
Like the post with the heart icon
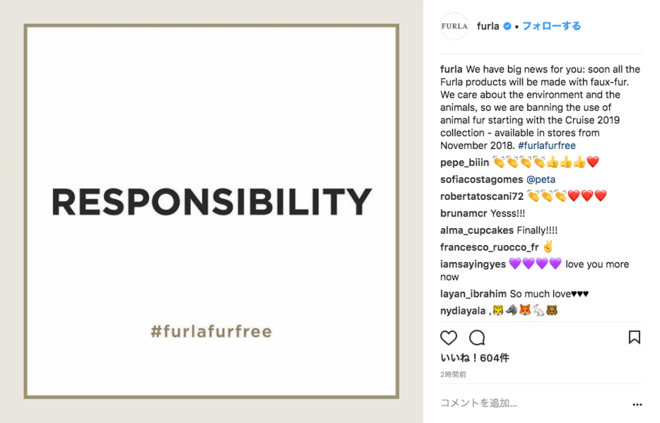[x=448, y=338]
